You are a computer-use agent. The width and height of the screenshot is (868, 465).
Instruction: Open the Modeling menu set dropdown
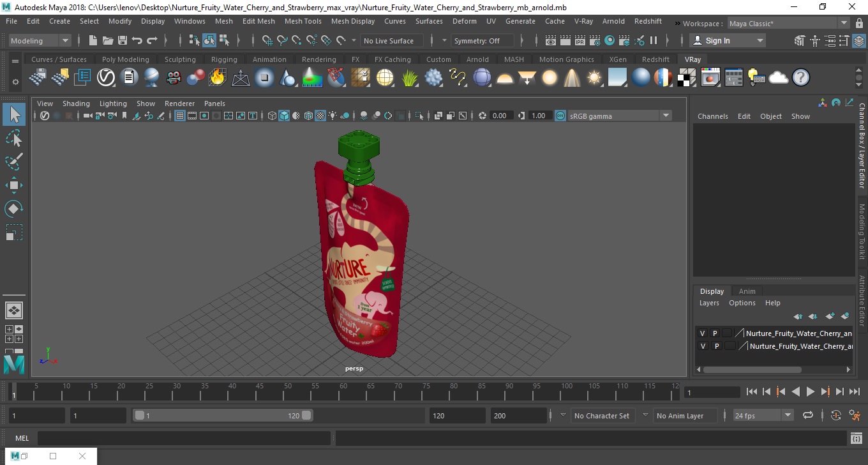click(40, 40)
